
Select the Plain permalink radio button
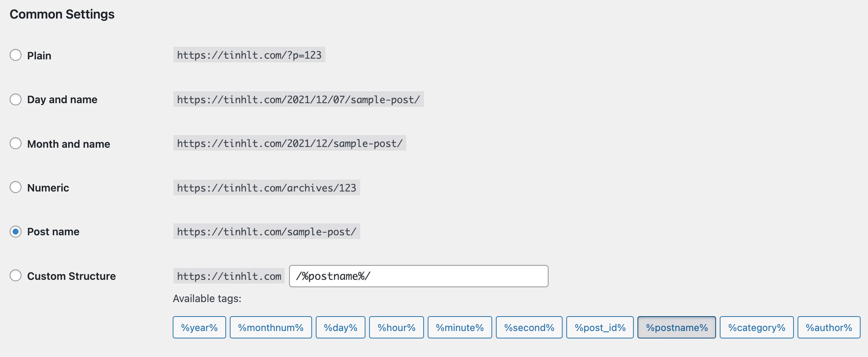[x=16, y=55]
